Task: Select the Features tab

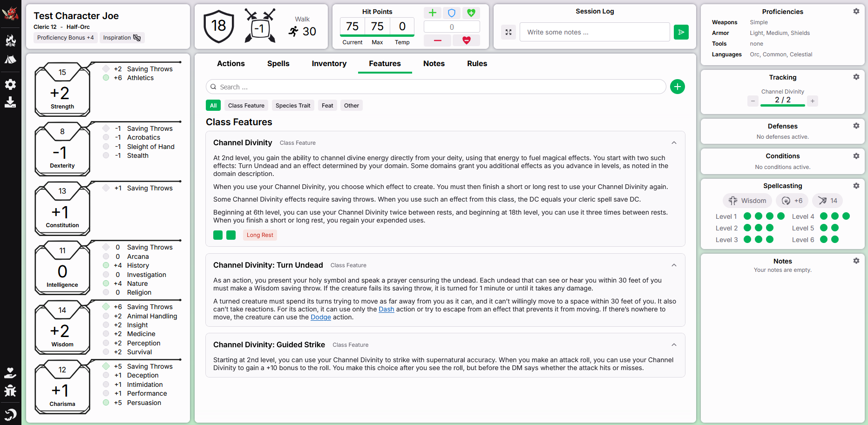Action: 385,64
